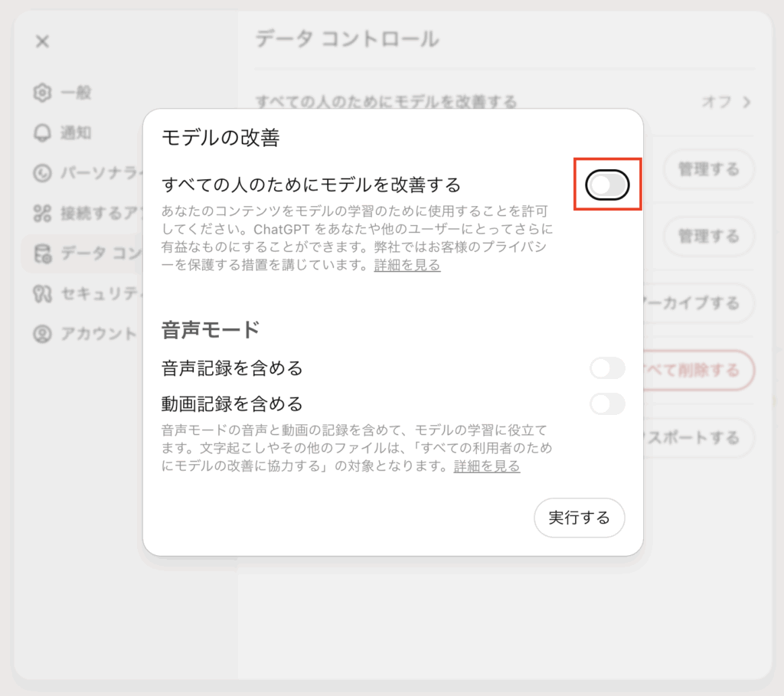The width and height of the screenshot is (784, 696).
Task: Expand the オフ chevron at top right
Action: [746, 102]
